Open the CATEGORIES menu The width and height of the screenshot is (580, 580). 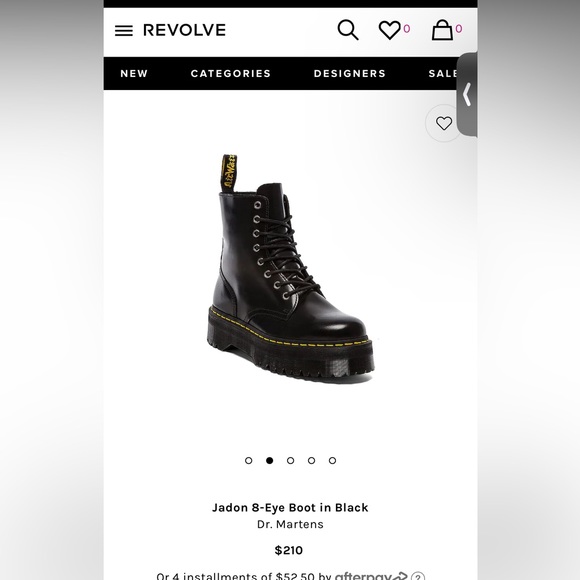231,73
